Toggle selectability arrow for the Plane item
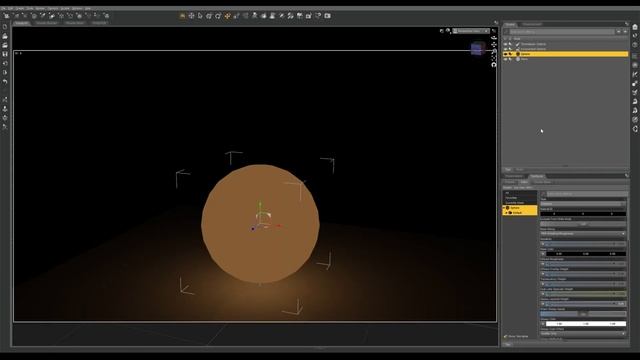 click(511, 59)
